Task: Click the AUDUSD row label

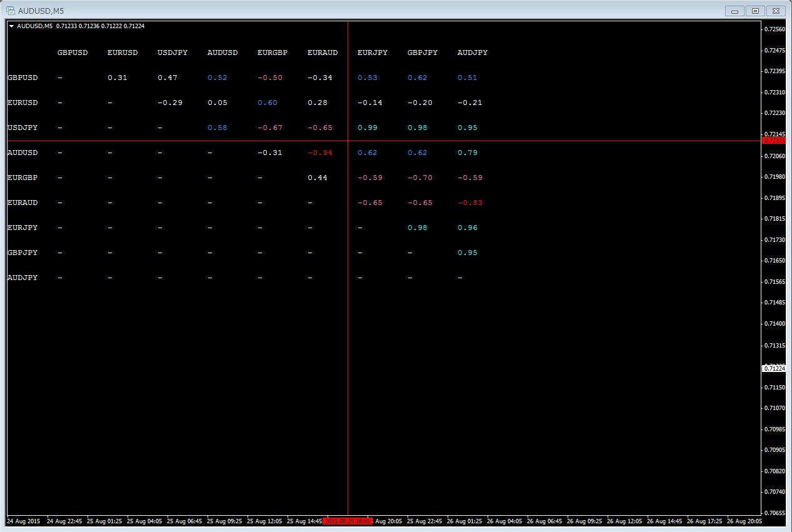Action: point(23,153)
